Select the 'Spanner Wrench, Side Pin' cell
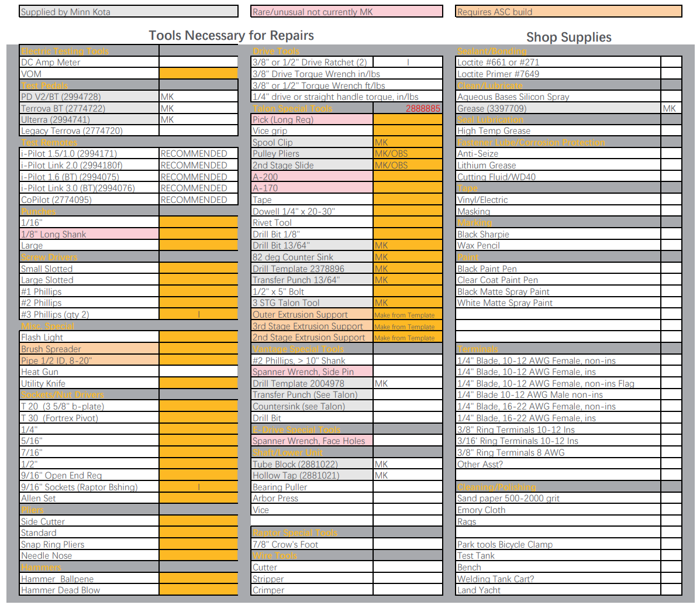 (312, 372)
